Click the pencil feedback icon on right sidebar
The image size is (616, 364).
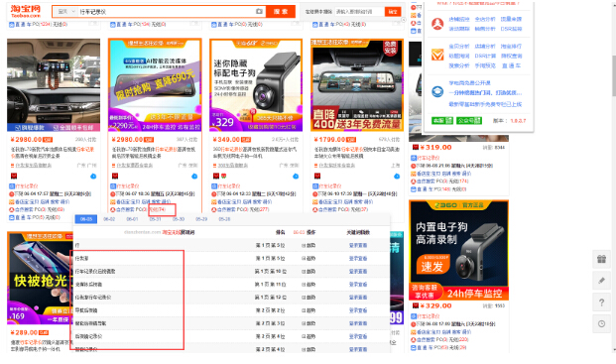[x=601, y=281]
